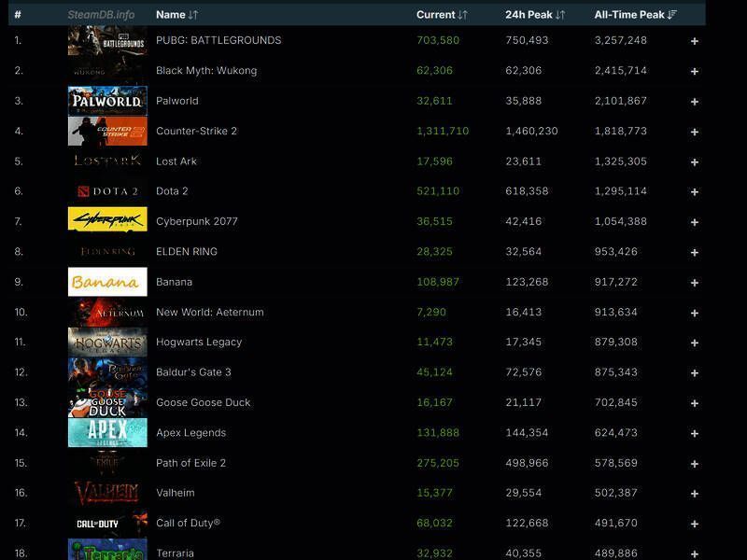
Task: Expand Black Myth: Wukong row plus button
Action: pyautogui.click(x=694, y=71)
